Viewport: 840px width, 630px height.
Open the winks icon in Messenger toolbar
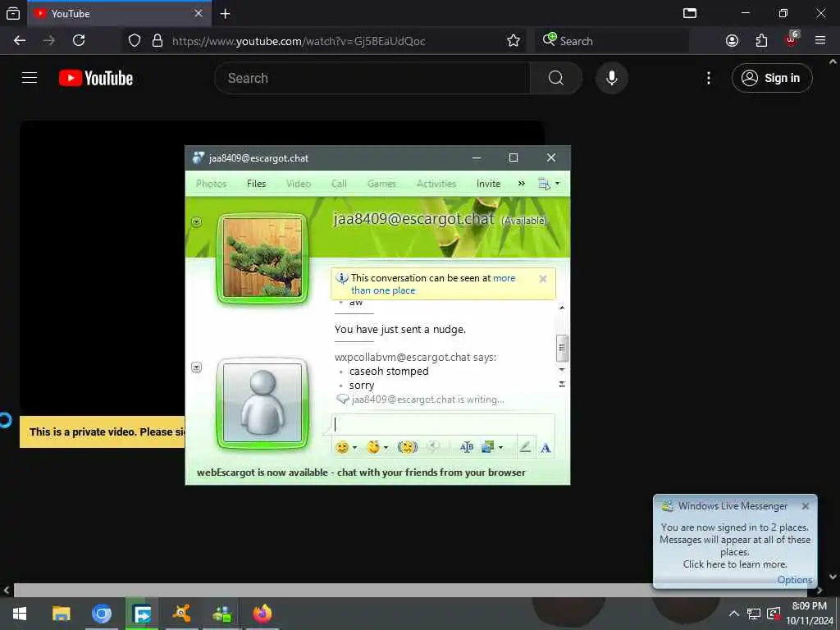tap(373, 447)
